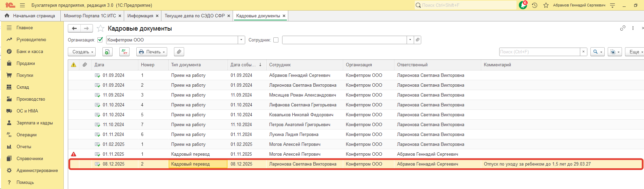This screenshot has width=644, height=189.
Task: Click the notifications bell icon
Action: (523, 5)
